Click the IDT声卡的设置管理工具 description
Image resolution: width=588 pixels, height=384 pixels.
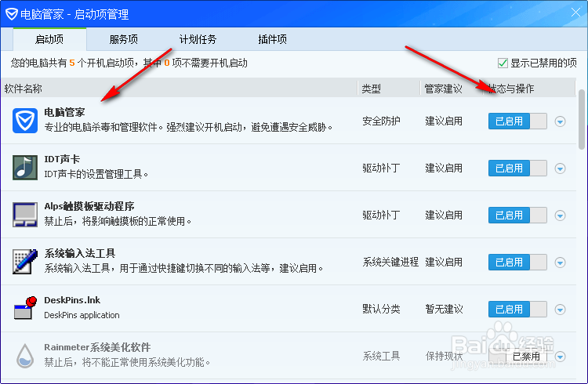tap(96, 174)
